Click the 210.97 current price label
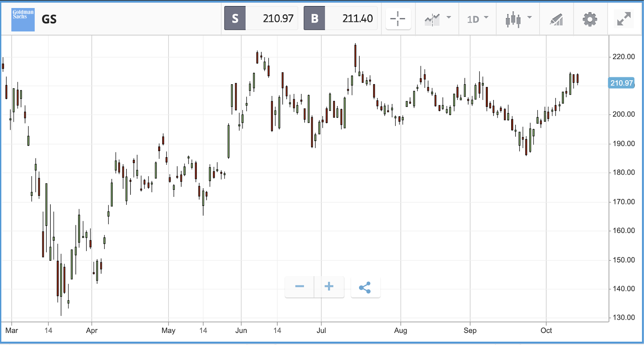Viewport: 644px width, 345px height. point(621,83)
